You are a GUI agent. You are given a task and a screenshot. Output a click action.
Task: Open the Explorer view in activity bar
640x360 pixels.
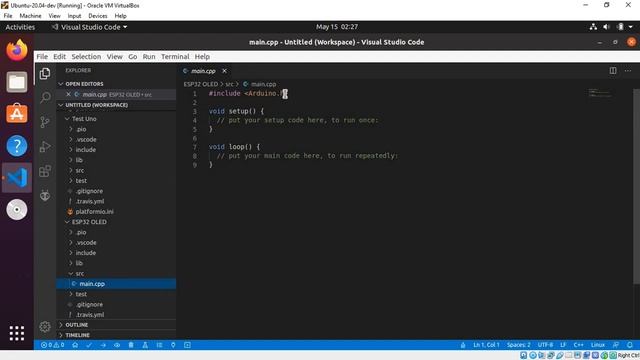click(45, 73)
